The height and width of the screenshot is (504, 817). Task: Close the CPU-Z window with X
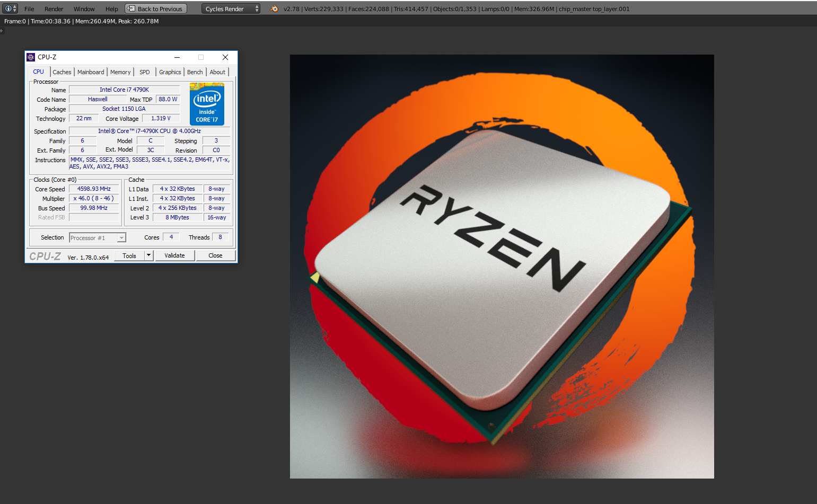225,57
